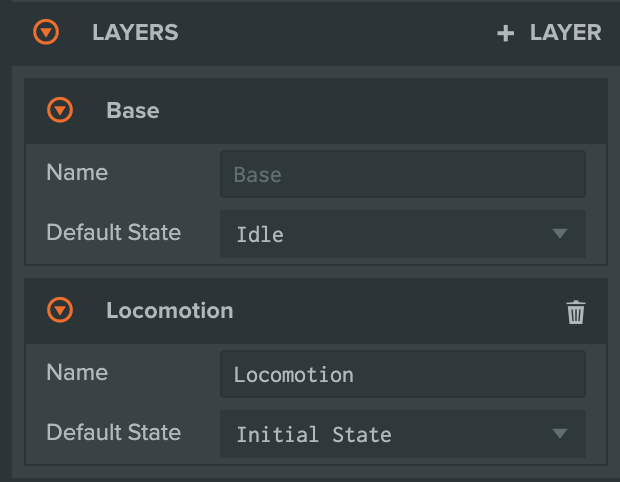Click the arrow beside the Idle value
This screenshot has height=482, width=620.
point(560,233)
